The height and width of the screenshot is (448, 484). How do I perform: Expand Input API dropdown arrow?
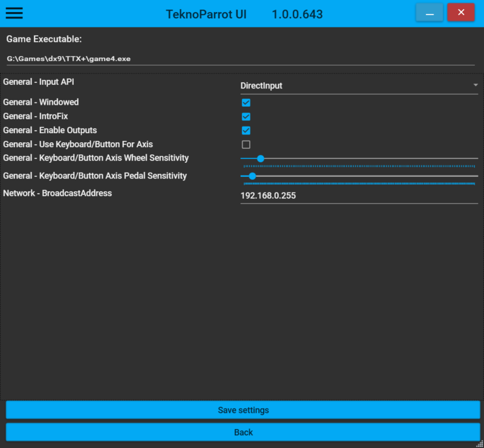pos(476,85)
